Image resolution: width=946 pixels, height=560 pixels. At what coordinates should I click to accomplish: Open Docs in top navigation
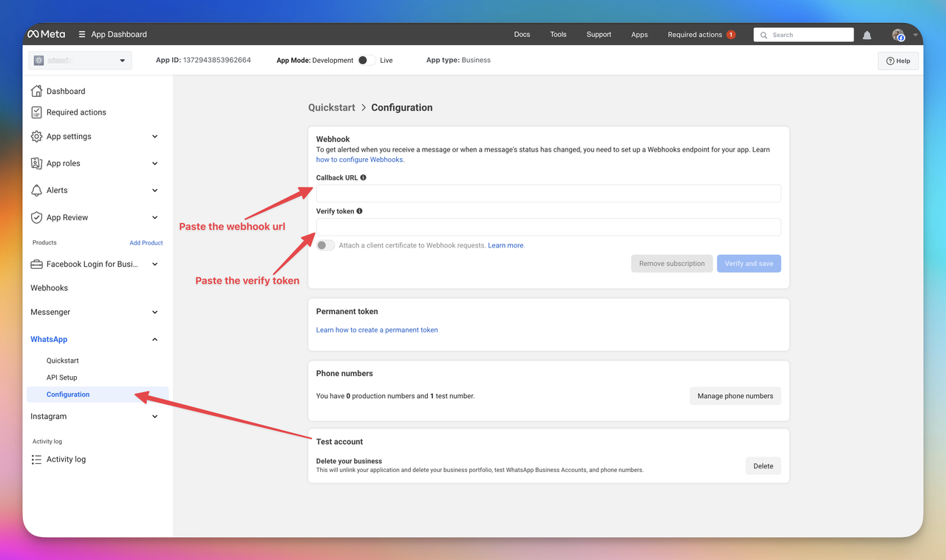tap(522, 35)
